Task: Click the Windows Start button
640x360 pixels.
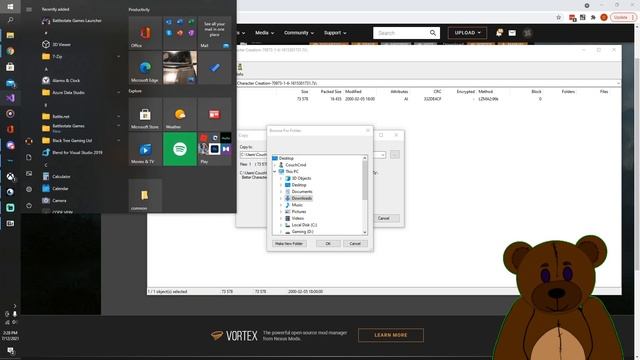Action: tap(10, 6)
